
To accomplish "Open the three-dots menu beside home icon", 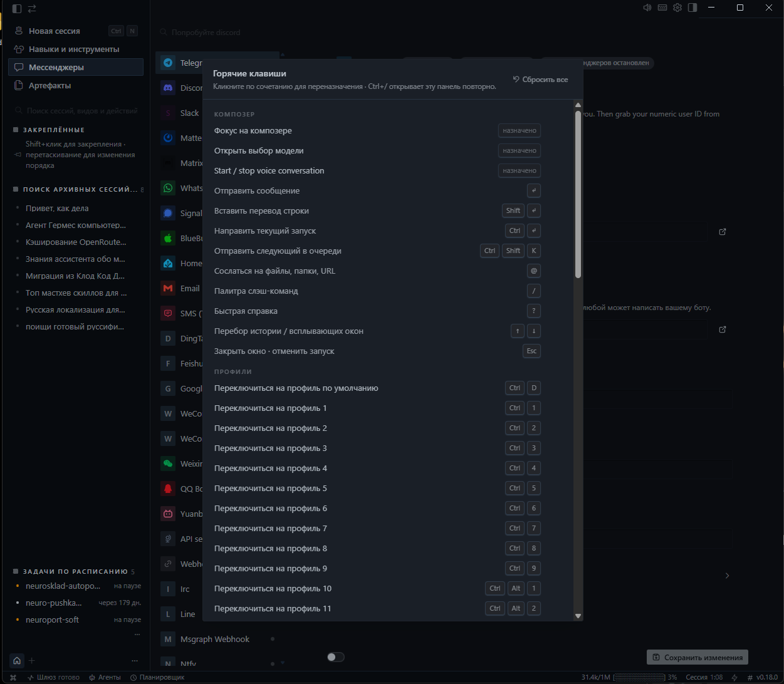I will (135, 660).
